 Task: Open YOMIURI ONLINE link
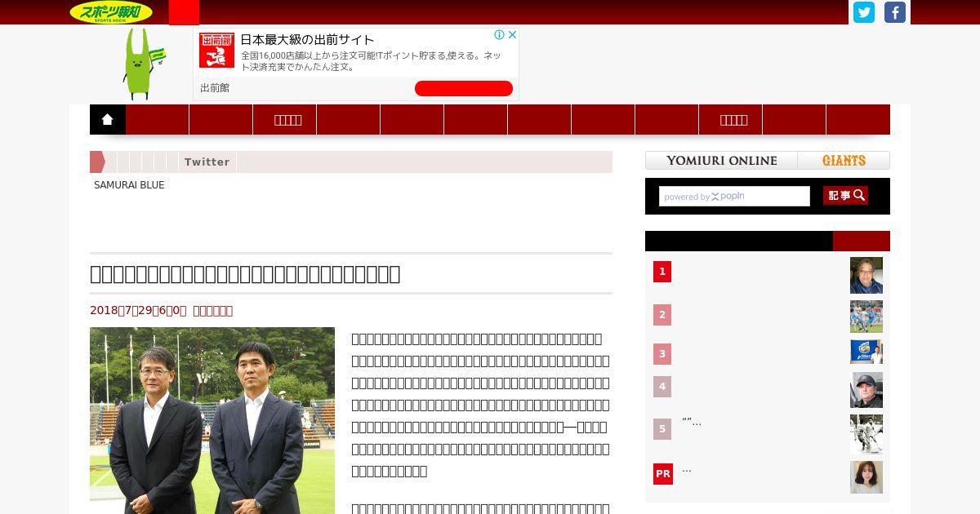click(x=721, y=161)
